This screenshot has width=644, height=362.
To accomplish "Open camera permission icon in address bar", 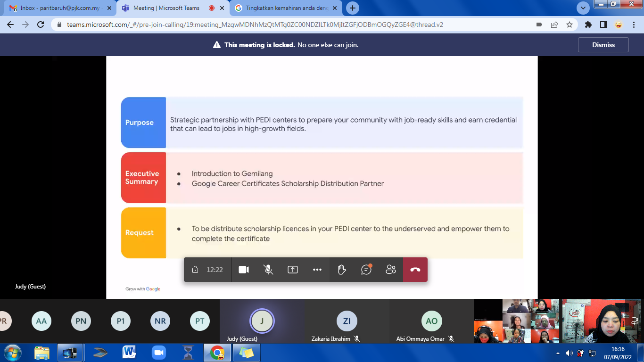I will pyautogui.click(x=539, y=25).
